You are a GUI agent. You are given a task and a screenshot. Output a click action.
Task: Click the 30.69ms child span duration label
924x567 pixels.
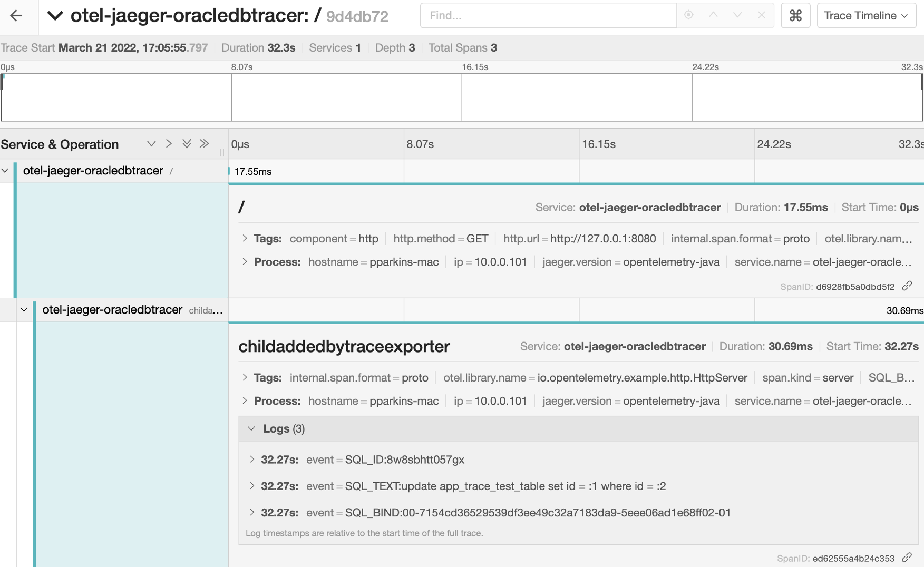[x=904, y=311]
